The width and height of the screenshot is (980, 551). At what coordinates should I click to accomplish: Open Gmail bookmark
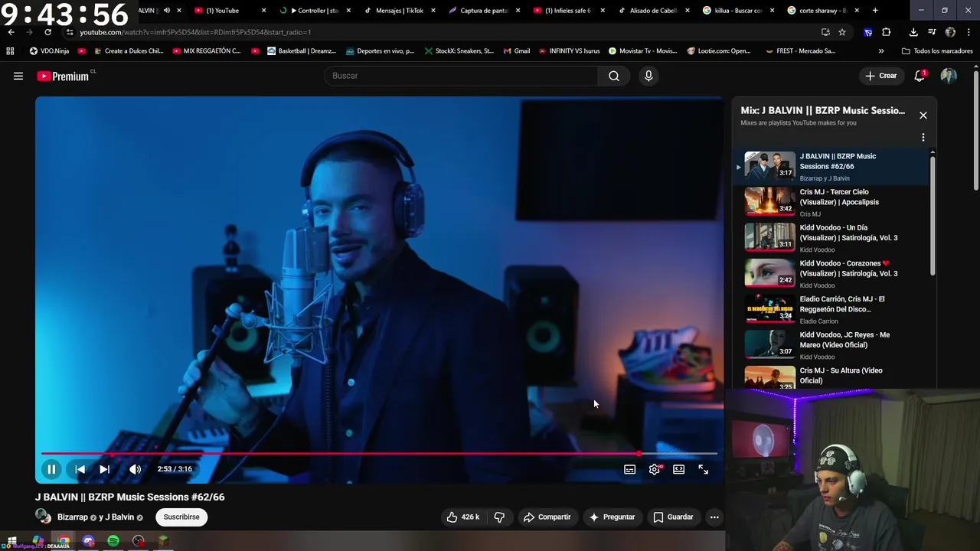517,51
